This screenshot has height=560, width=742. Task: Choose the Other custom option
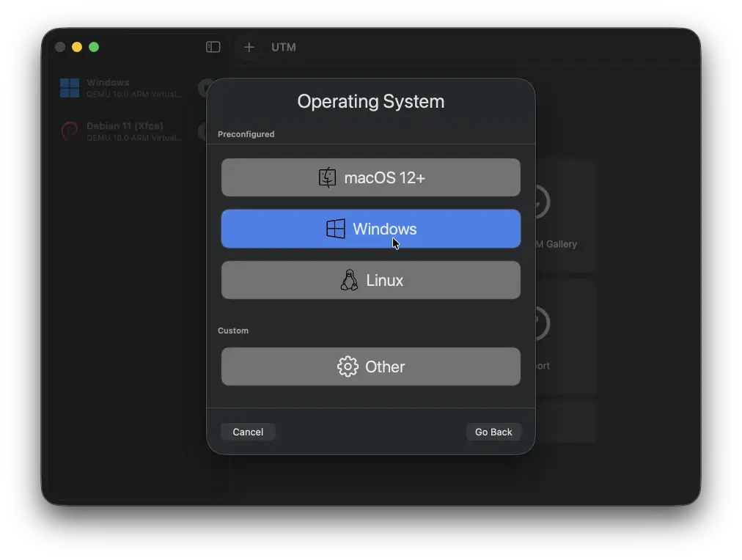370,366
